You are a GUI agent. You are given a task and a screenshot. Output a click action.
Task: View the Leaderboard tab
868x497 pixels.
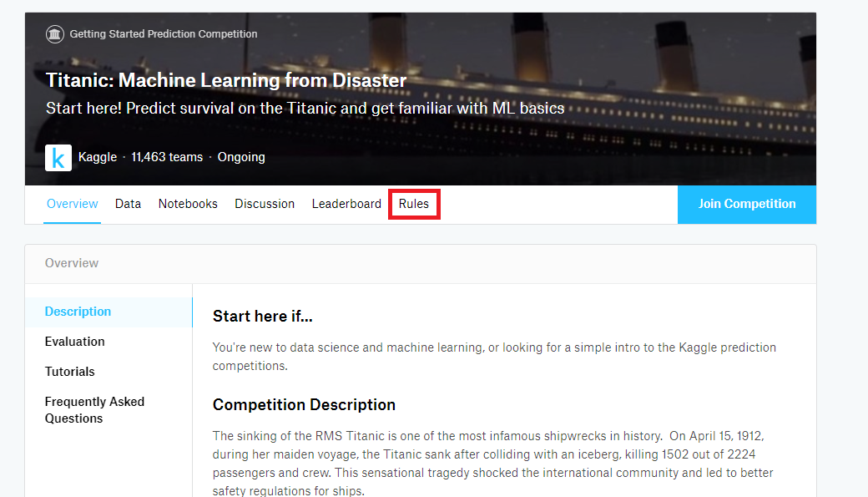coord(346,204)
